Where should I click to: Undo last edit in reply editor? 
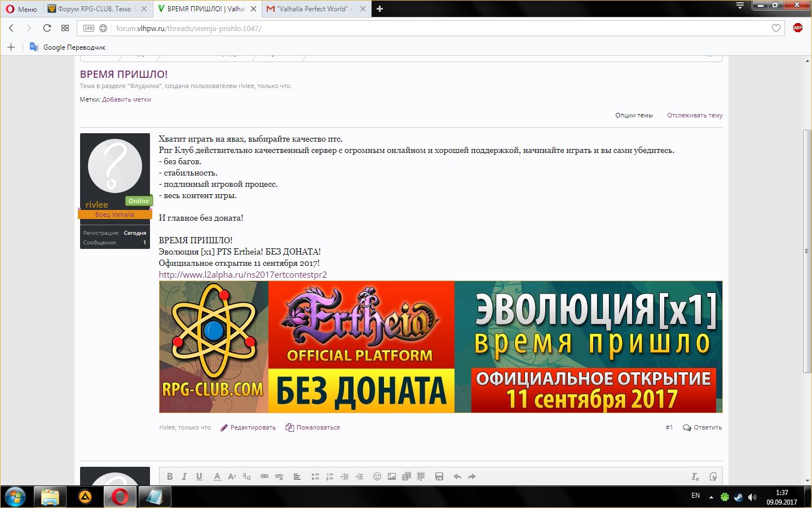(457, 476)
